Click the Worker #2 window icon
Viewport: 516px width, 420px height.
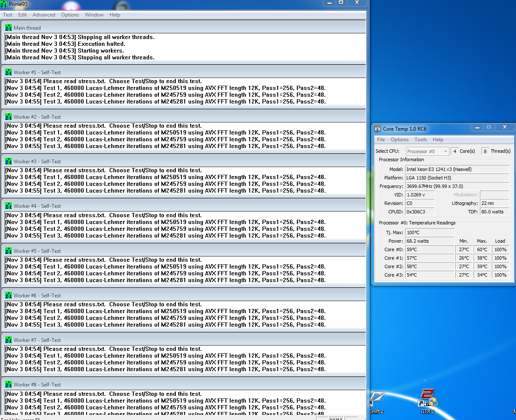[8, 117]
